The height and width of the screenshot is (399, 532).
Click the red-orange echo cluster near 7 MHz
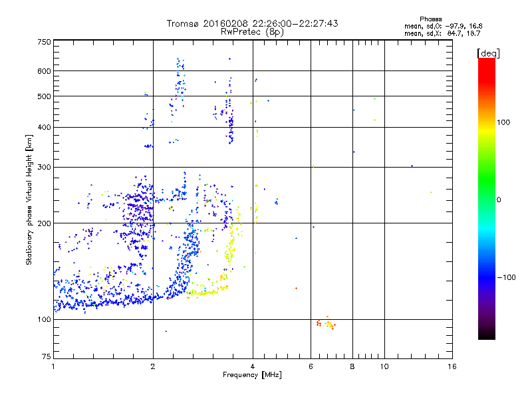(327, 324)
